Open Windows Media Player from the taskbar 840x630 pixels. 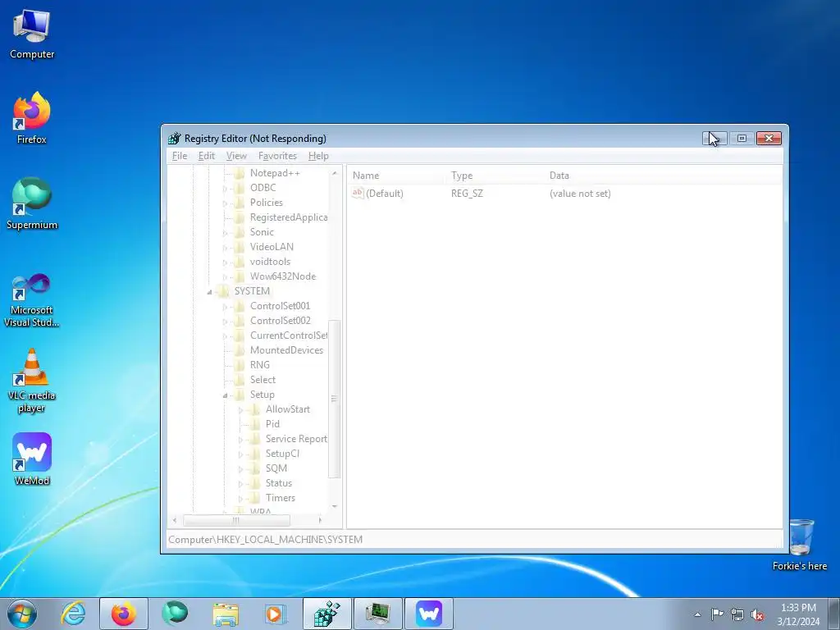pyautogui.click(x=276, y=614)
